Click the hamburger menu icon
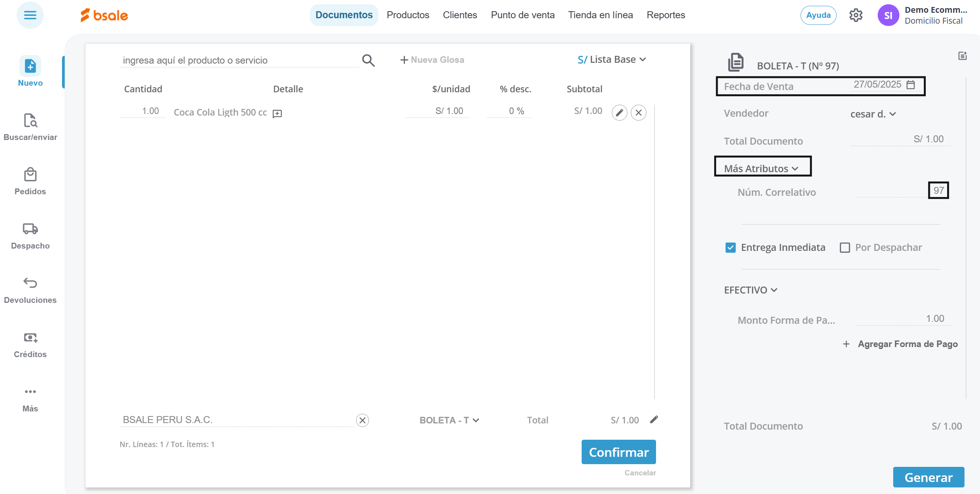 pyautogui.click(x=30, y=15)
